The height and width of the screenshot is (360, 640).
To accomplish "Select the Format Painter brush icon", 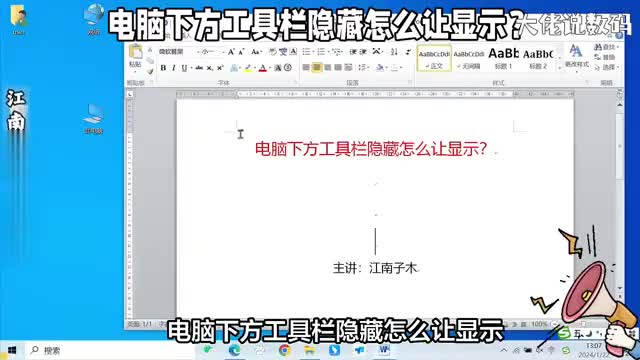I will click(150, 72).
